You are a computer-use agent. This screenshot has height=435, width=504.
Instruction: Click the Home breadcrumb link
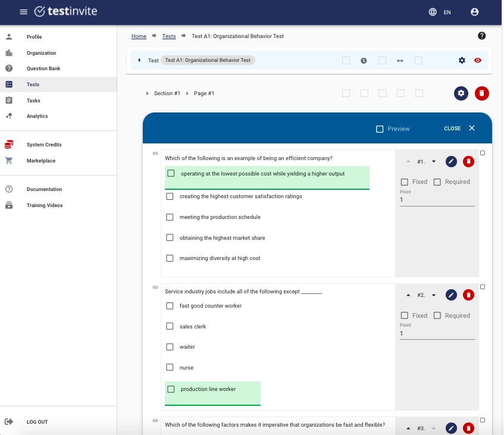click(139, 36)
